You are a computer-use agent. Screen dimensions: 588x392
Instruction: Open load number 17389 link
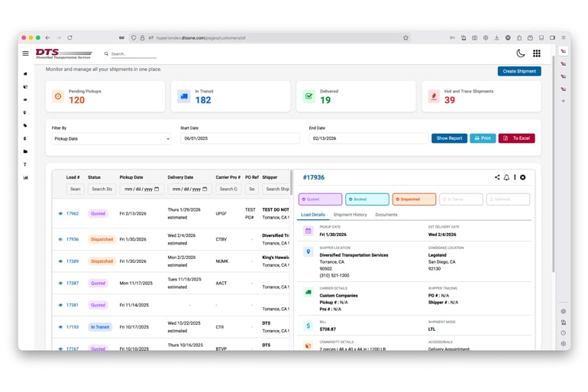point(73,261)
